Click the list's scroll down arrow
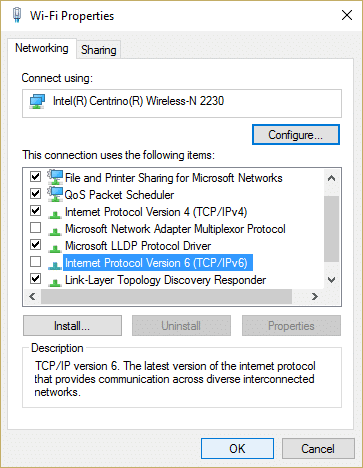 click(x=331, y=280)
